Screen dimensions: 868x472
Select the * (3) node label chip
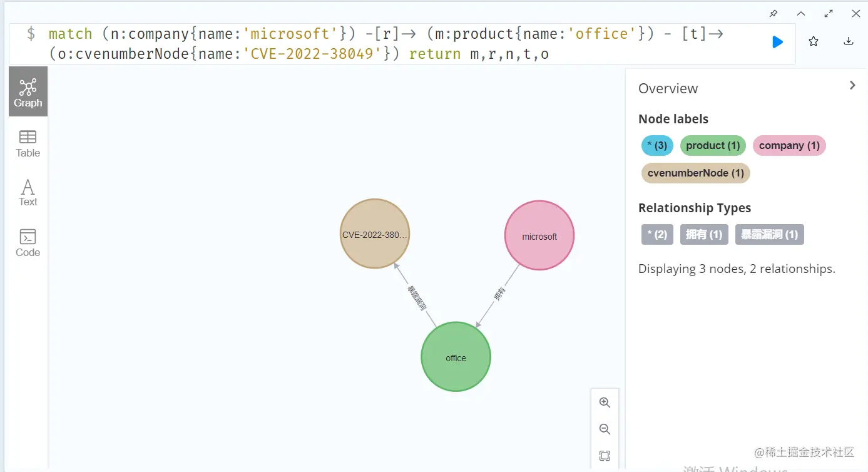pyautogui.click(x=657, y=146)
